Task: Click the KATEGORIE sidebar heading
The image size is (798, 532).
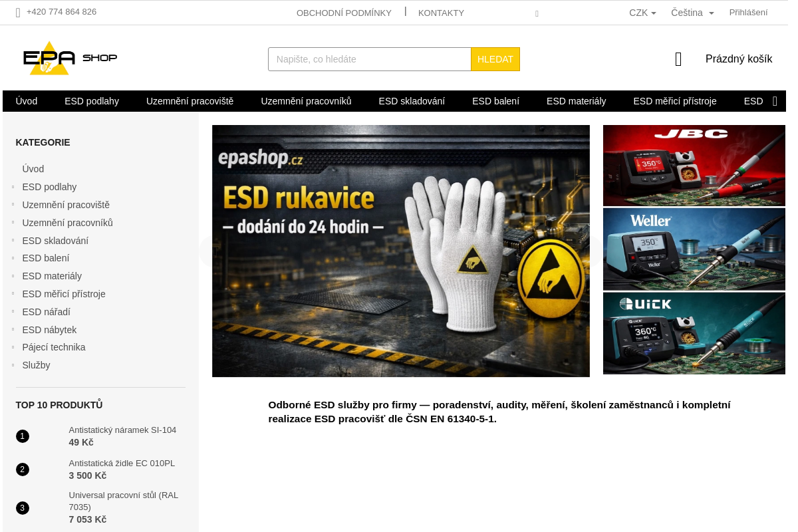Action: (43, 142)
